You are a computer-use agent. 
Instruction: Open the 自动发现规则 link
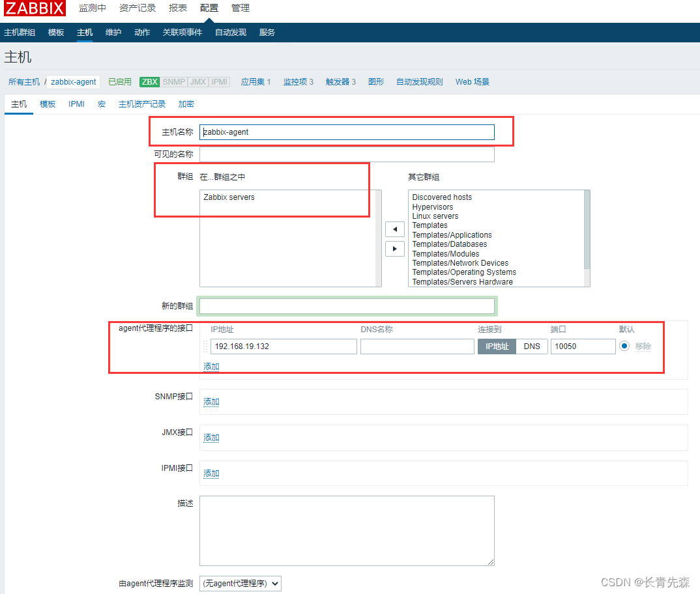tap(420, 82)
